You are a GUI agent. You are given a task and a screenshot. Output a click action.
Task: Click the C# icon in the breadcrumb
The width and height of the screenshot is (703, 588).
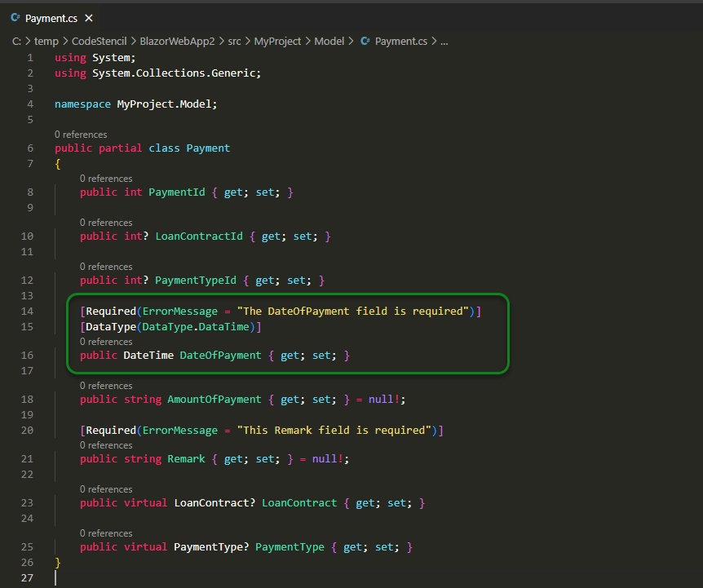[365, 41]
